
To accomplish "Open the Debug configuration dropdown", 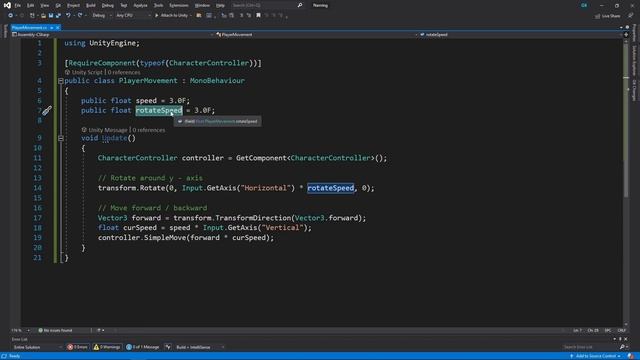I will coord(102,16).
